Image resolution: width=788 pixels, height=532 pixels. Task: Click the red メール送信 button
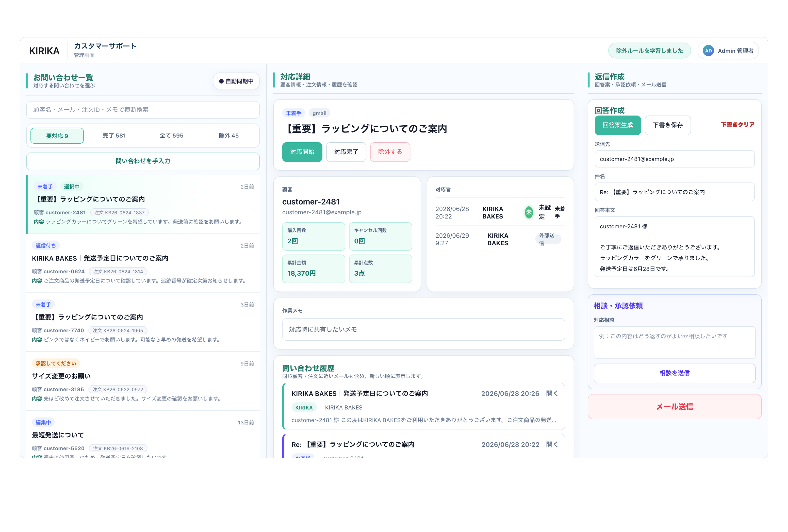(x=674, y=407)
